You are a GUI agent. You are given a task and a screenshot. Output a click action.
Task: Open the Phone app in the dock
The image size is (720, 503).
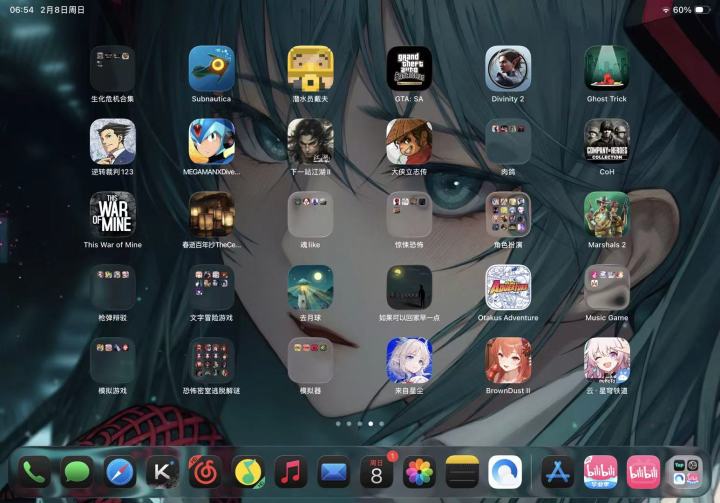[x=34, y=472]
